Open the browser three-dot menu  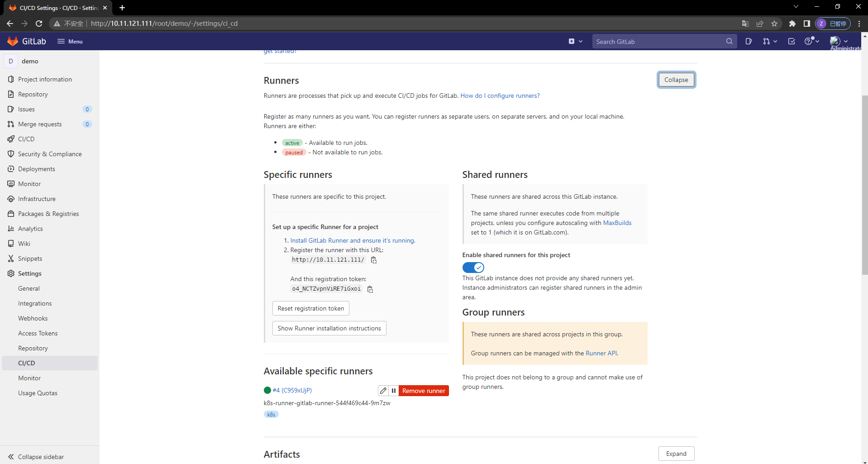tap(859, 24)
